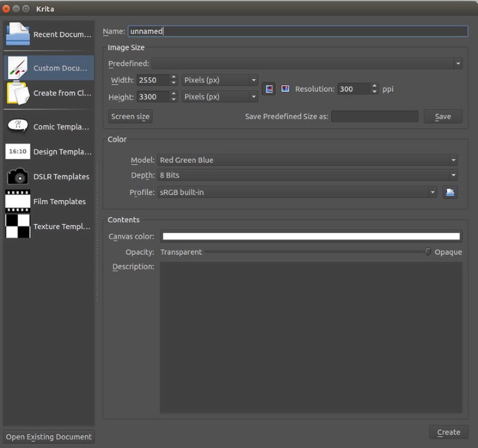The width and height of the screenshot is (478, 448).
Task: Click the Save Predefined Size as field
Action: coord(374,116)
